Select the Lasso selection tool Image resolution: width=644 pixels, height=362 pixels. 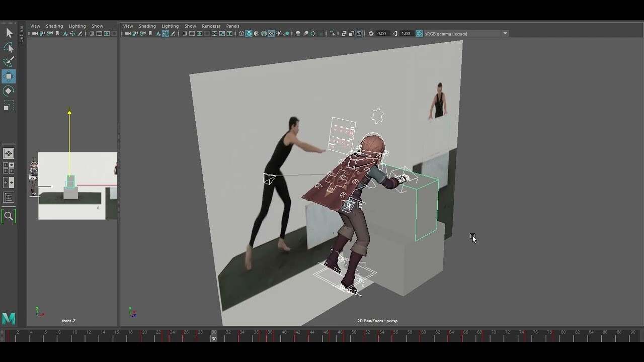coord(9,47)
